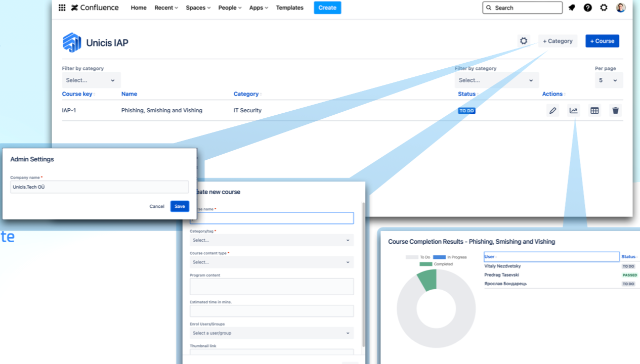Screen dimensions: 640x364
Task: Delete IAP-1 course using the trash icon
Action: pos(615,110)
